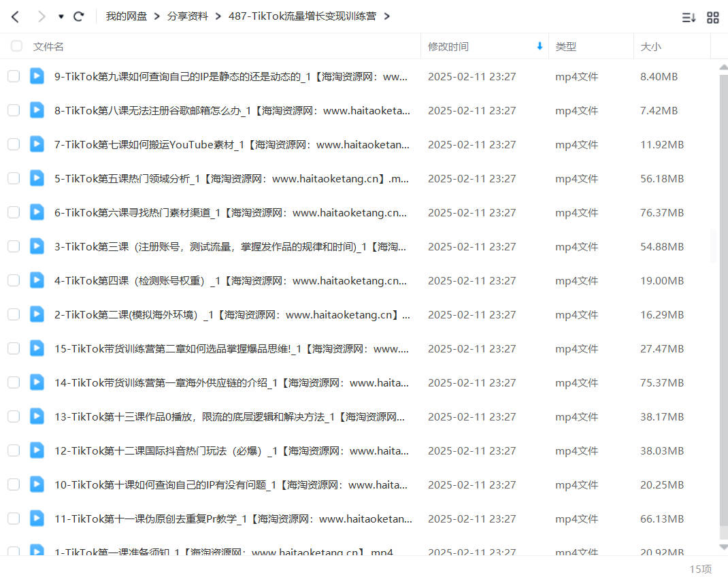Click the video icon of 10-TikTok第十课

coord(37,484)
